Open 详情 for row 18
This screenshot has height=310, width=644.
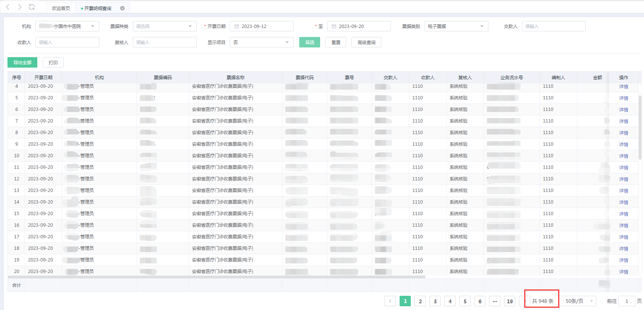623,249
